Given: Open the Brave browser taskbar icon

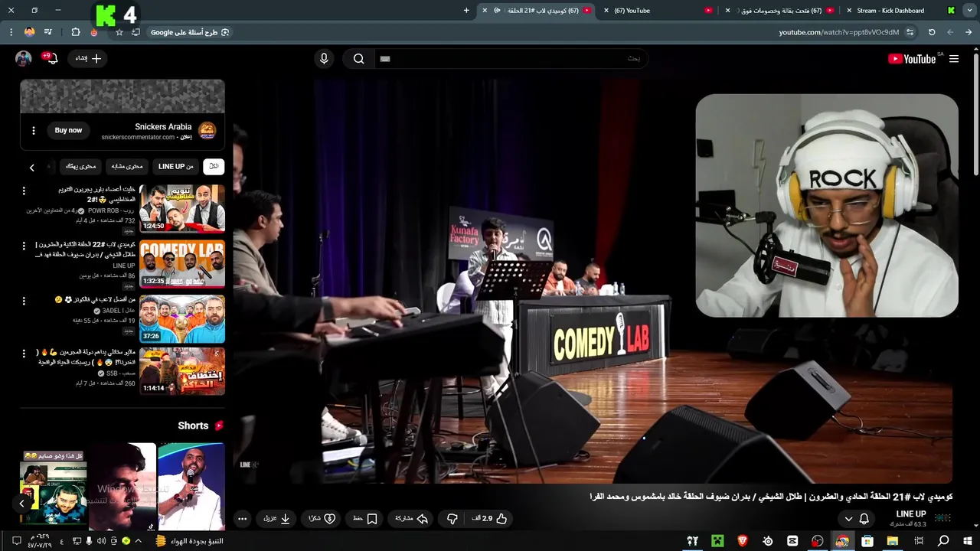Looking at the screenshot, I should tap(742, 541).
